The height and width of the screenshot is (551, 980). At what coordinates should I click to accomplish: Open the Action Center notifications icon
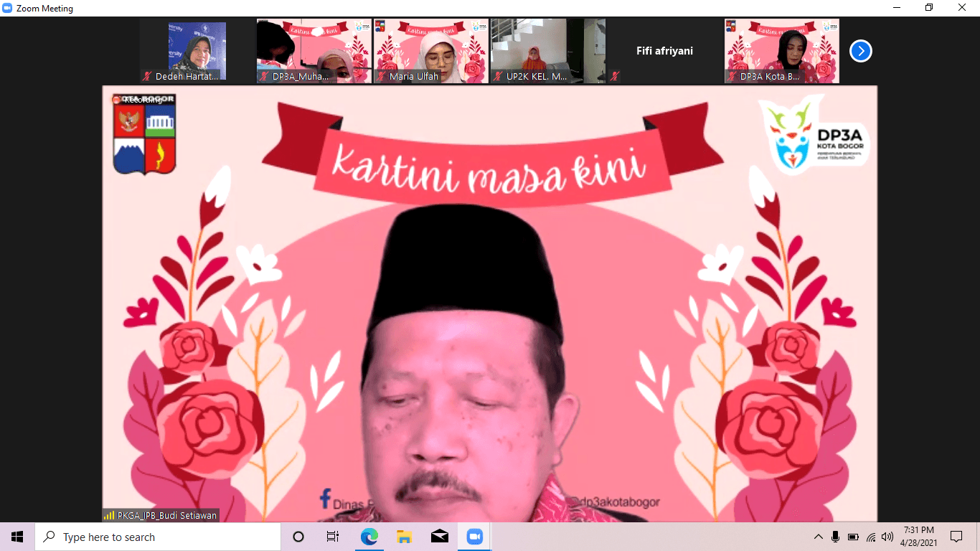point(956,537)
